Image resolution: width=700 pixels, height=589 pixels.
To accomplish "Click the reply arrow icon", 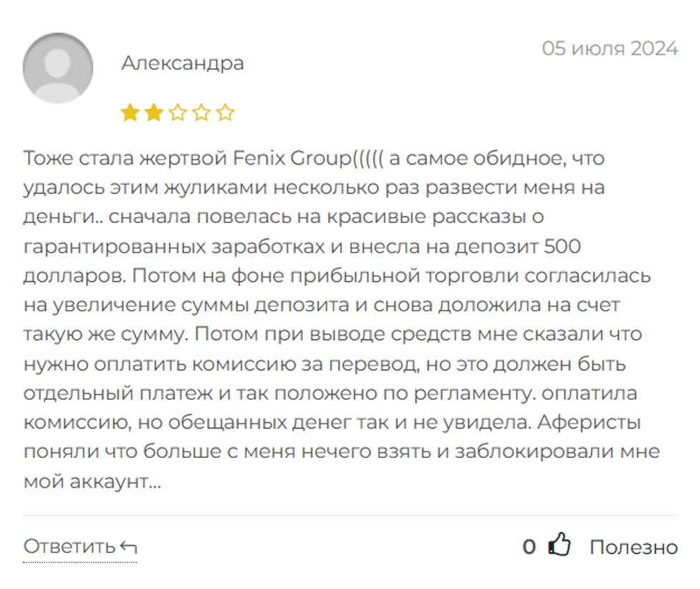I will click(129, 547).
